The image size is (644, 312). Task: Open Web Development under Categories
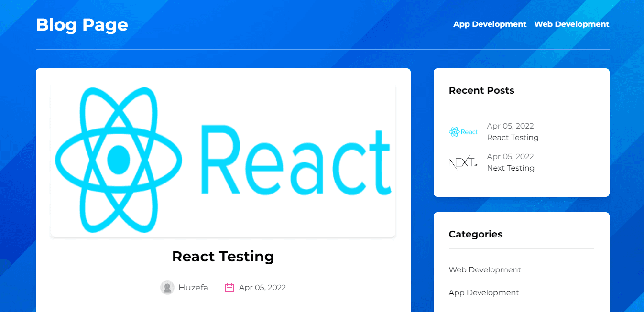(x=485, y=270)
